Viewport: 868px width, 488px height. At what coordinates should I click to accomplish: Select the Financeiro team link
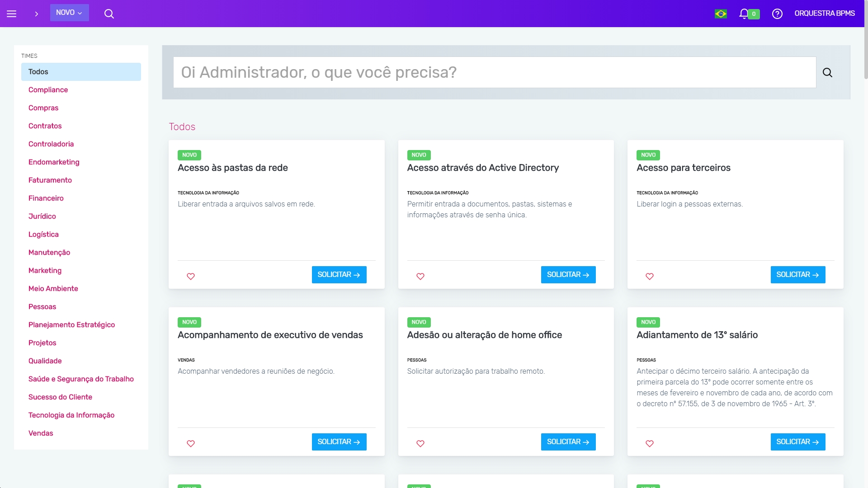(46, 198)
